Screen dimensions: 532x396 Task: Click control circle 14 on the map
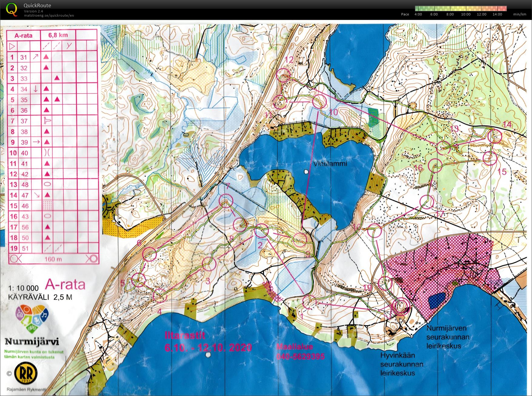tap(495, 136)
